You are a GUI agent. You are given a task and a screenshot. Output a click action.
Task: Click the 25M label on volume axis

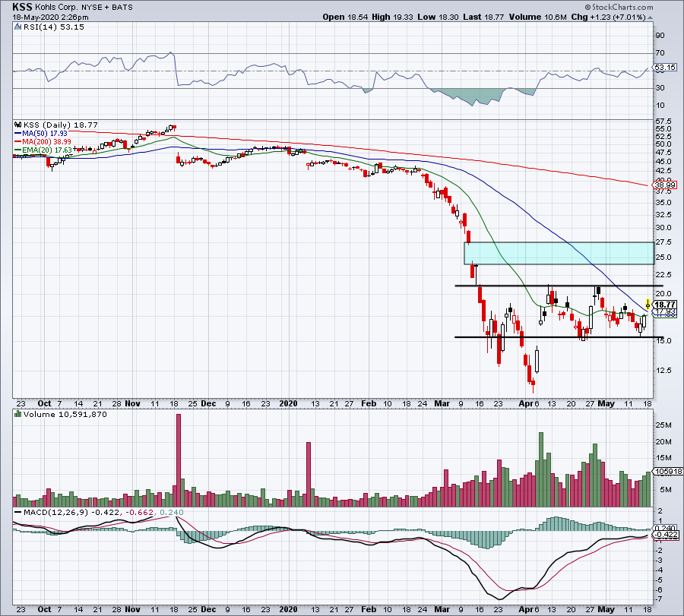point(663,425)
